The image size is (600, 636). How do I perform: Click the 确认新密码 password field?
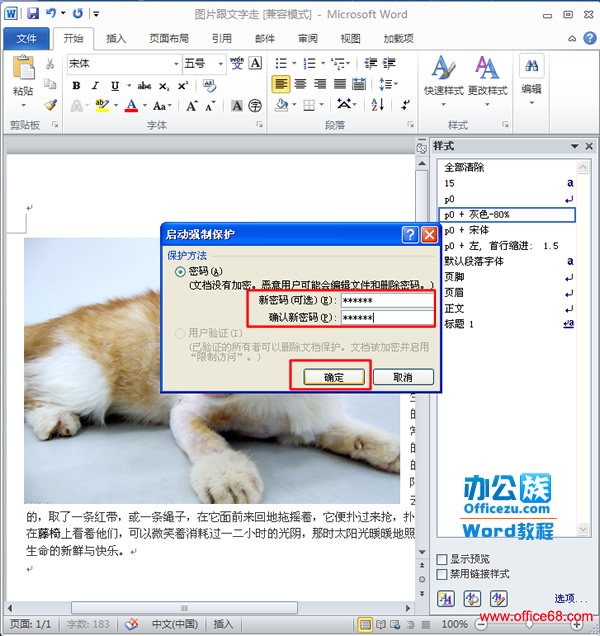coord(387,318)
